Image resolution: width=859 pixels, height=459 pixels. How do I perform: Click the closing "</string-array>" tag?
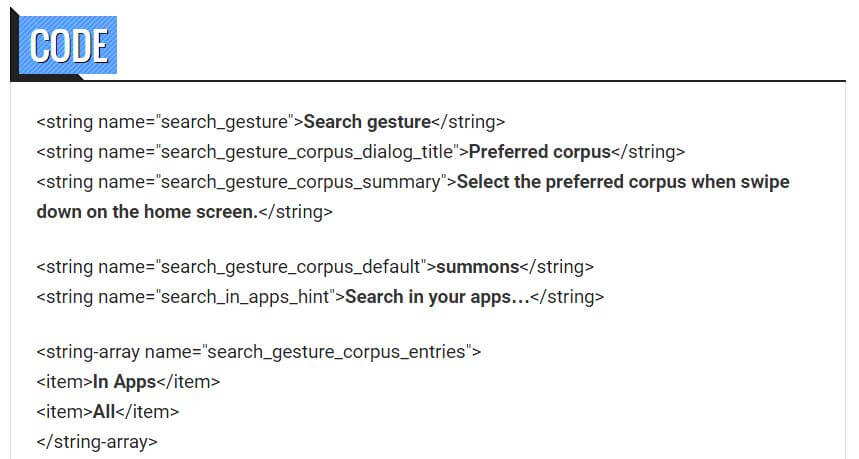click(97, 441)
